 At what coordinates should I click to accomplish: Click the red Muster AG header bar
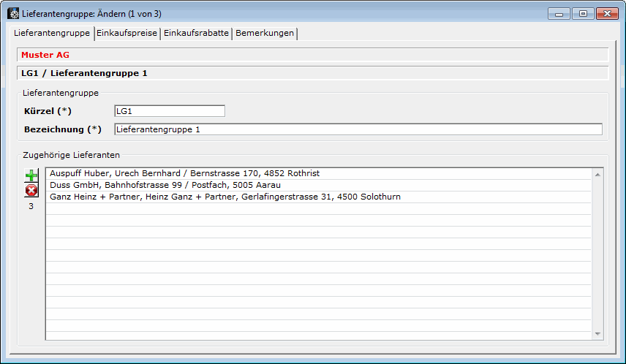(313, 55)
